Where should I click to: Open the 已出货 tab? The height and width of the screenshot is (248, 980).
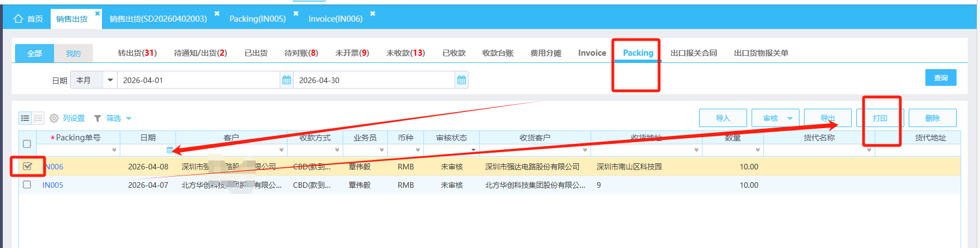[x=256, y=53]
